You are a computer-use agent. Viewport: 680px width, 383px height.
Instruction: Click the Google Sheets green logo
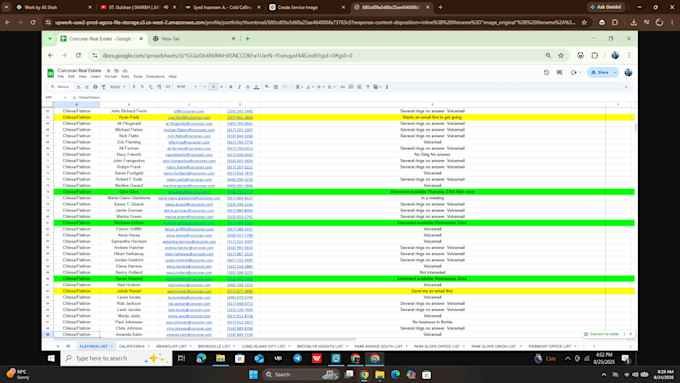click(x=50, y=73)
